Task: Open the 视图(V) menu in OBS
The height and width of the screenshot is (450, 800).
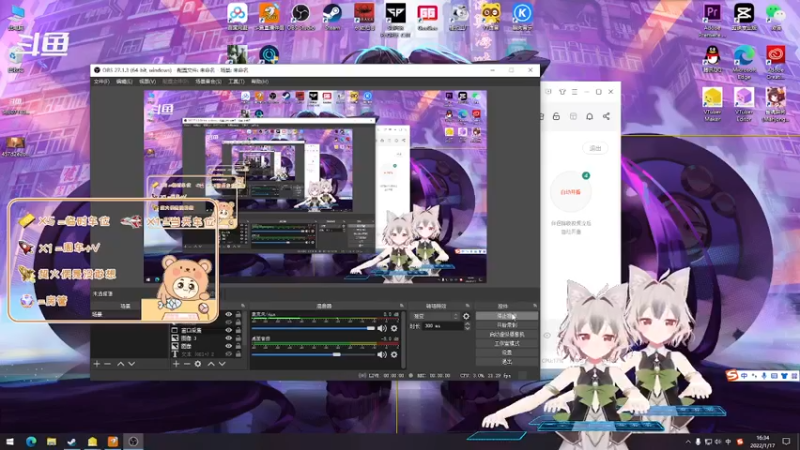Action: coord(147,82)
